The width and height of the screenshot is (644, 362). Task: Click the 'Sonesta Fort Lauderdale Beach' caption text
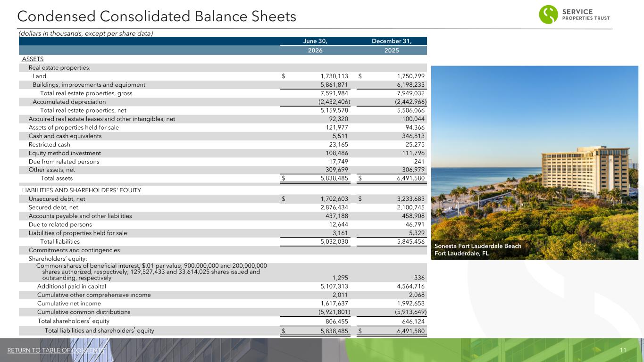478,246
